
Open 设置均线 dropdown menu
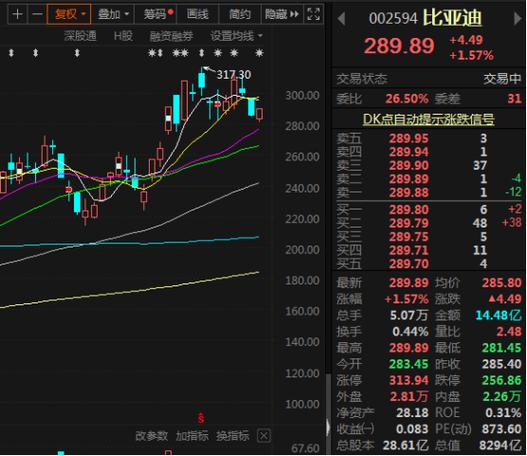tap(237, 36)
